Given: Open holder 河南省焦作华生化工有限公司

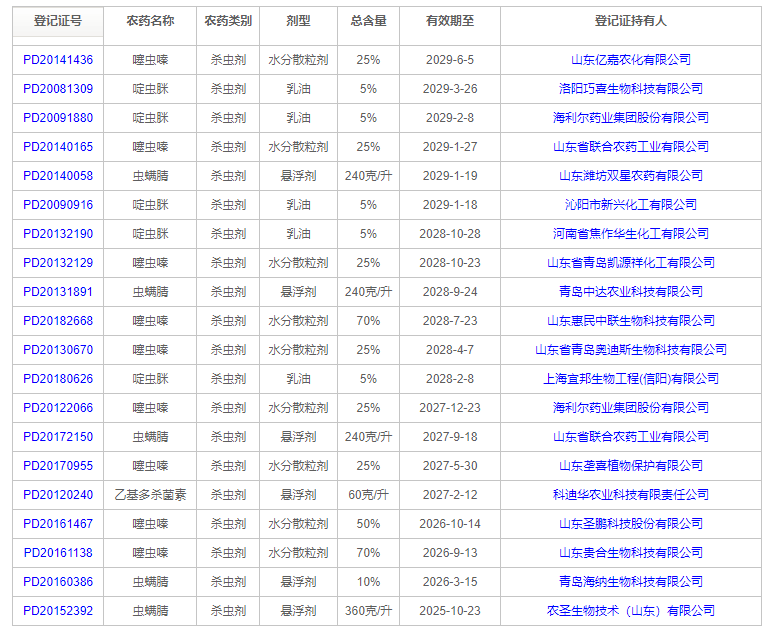Looking at the screenshot, I should (631, 234).
